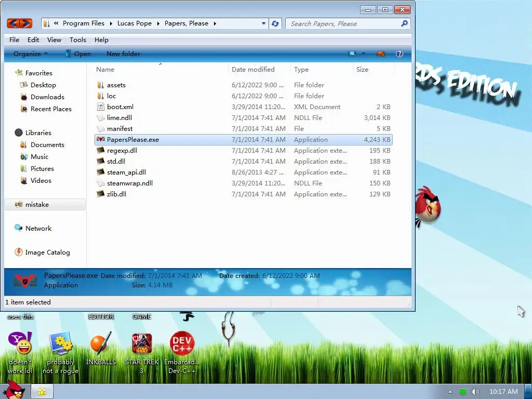Select the steamwrap.ndll file name
The width and height of the screenshot is (532, 399).
(129, 183)
